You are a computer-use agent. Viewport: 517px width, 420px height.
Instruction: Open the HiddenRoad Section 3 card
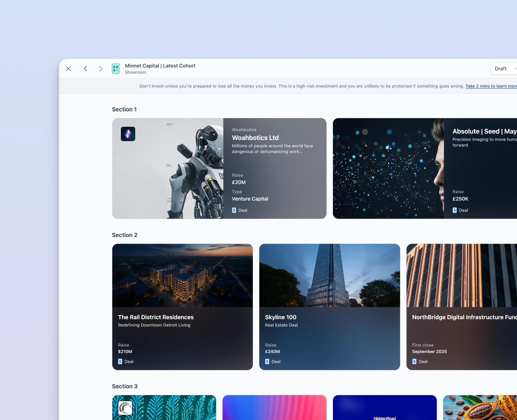pyautogui.click(x=385, y=408)
